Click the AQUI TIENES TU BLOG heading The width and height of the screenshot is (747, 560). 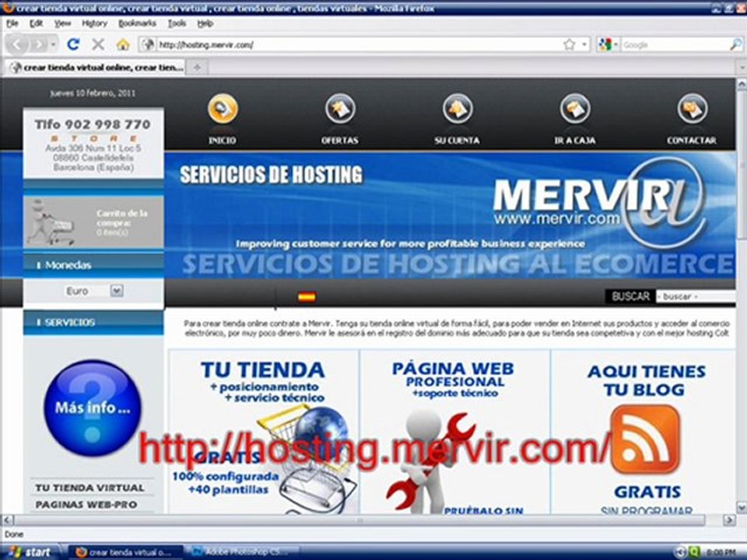point(646,380)
